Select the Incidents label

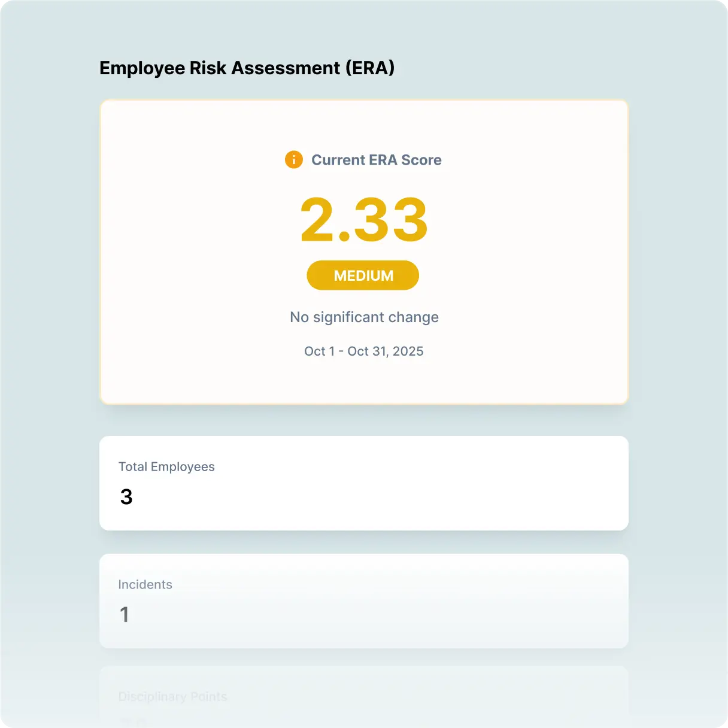(x=145, y=585)
